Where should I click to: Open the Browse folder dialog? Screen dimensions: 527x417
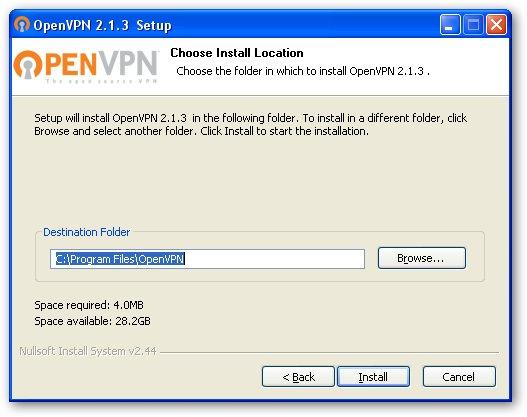click(x=421, y=258)
